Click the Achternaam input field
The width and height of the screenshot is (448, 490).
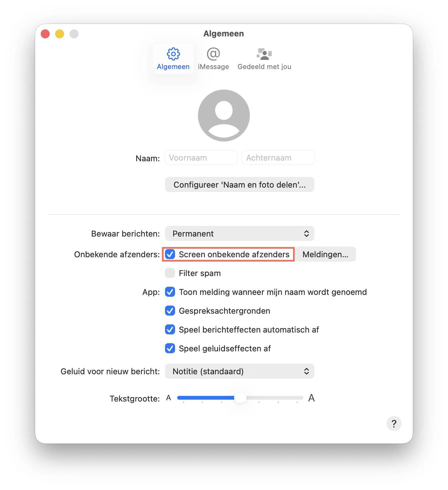pos(278,158)
